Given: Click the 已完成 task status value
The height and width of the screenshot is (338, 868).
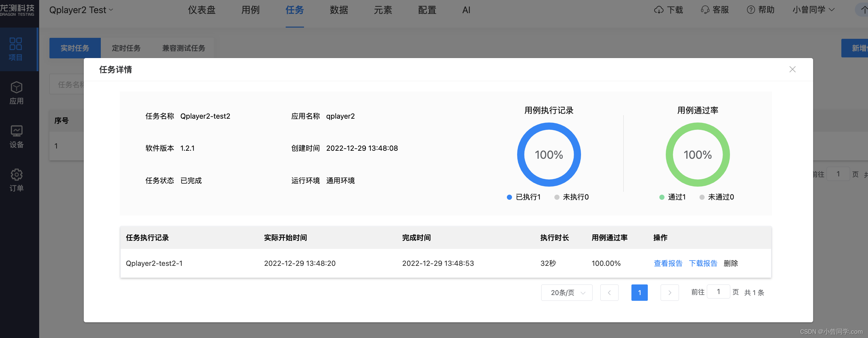Looking at the screenshot, I should point(191,181).
